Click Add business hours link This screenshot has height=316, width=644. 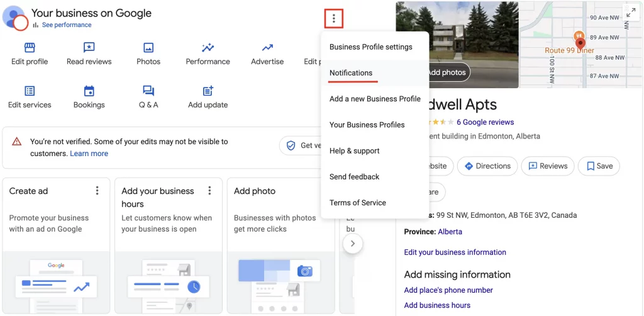pyautogui.click(x=437, y=305)
